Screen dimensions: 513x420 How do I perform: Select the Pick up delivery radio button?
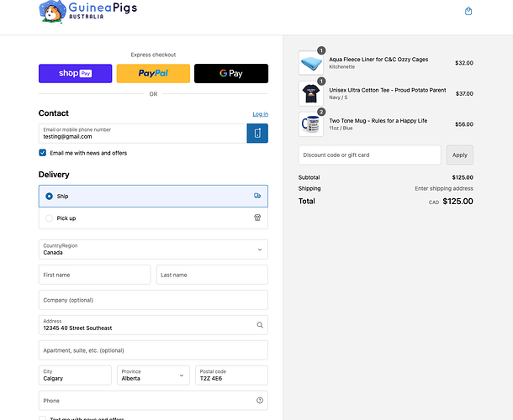click(49, 218)
